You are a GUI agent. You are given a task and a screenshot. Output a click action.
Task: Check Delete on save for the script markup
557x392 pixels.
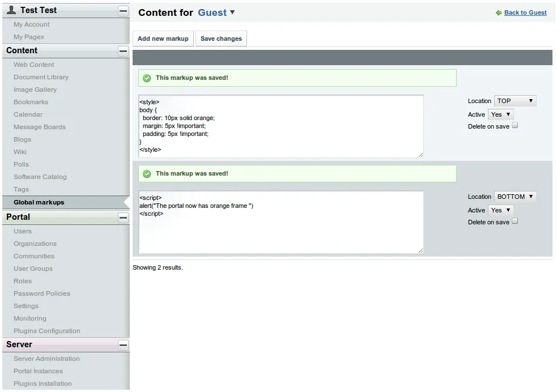pyautogui.click(x=515, y=221)
